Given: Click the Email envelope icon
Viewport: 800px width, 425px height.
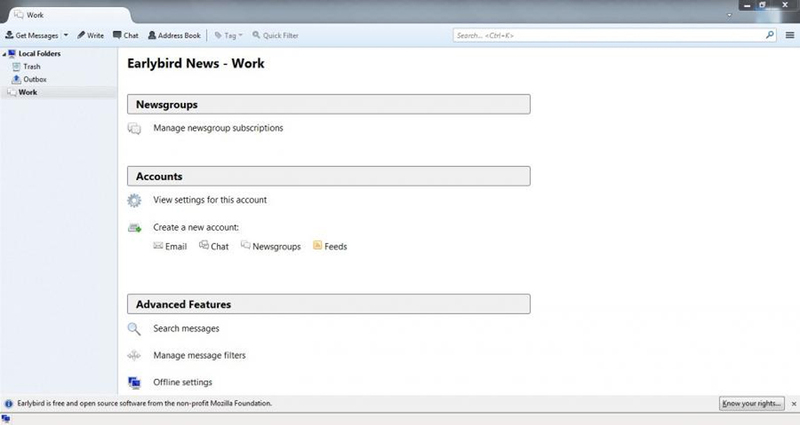Looking at the screenshot, I should click(x=158, y=246).
